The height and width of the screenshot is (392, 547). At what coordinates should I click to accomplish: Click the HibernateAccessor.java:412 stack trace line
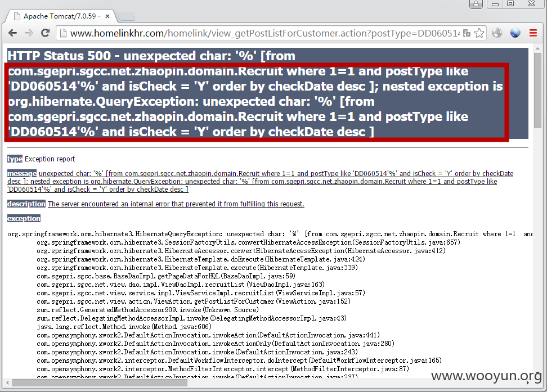click(241, 251)
